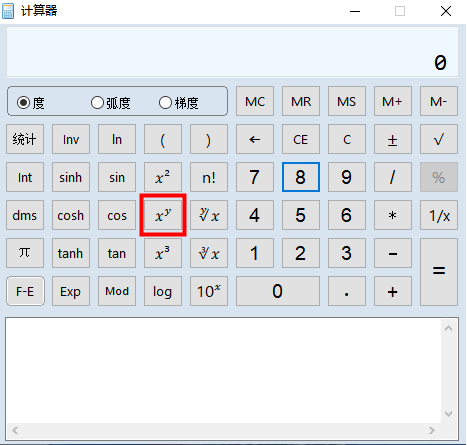The width and height of the screenshot is (467, 445).
Task: Click the Int integer part key
Action: point(25,177)
